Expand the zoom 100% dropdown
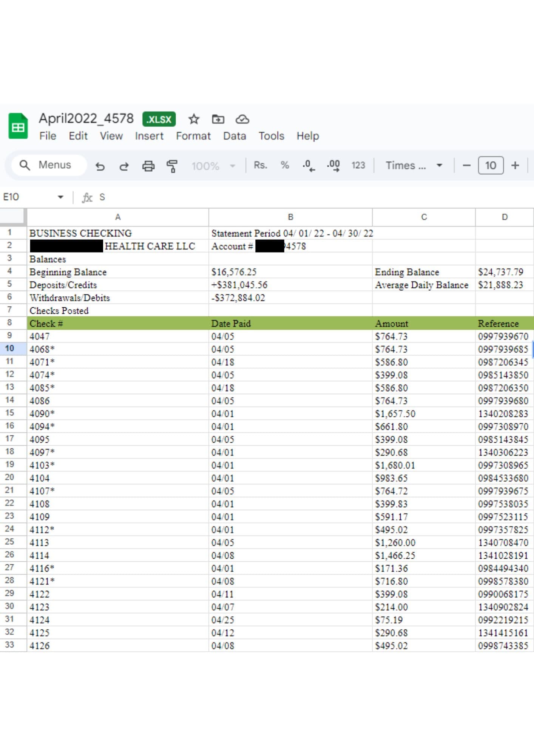This screenshot has width=534, height=756. (x=213, y=166)
